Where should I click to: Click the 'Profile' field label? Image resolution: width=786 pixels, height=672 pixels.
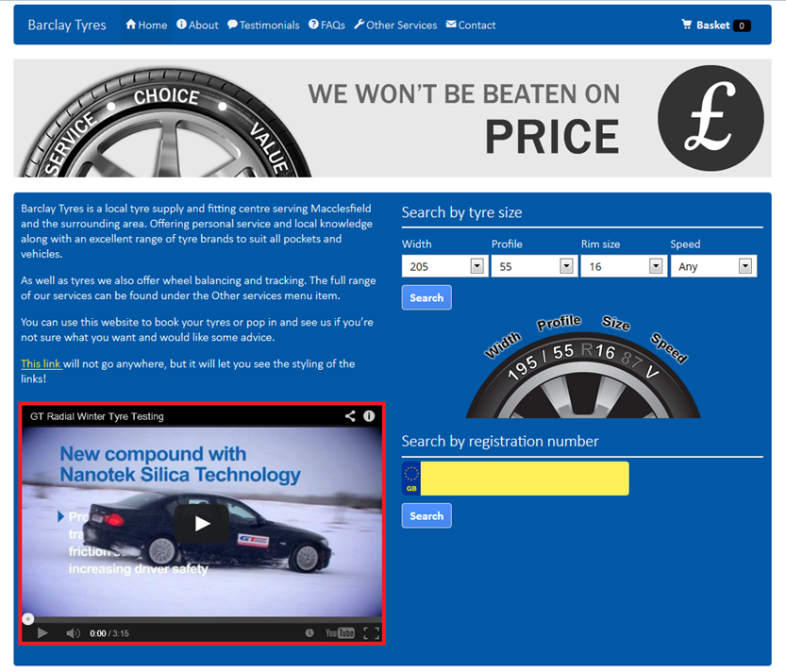click(507, 244)
